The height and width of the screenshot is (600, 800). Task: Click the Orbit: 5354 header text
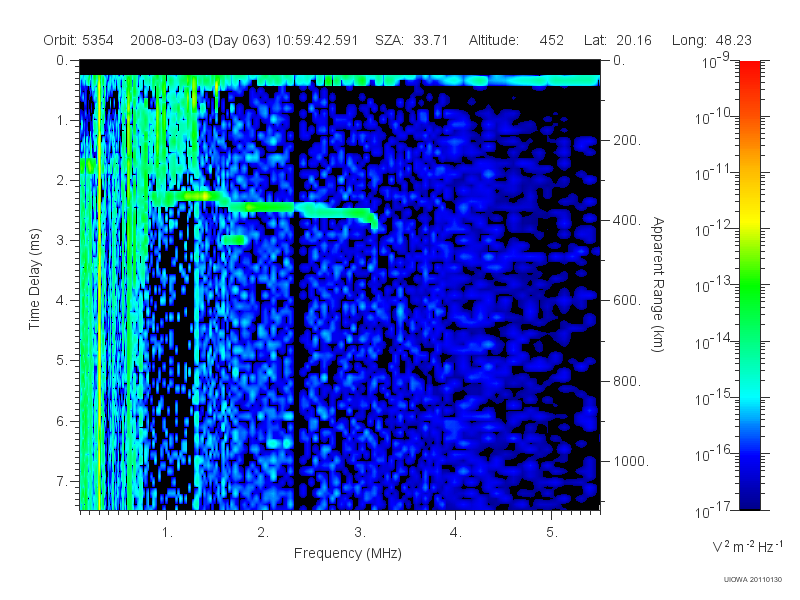[x=78, y=40]
